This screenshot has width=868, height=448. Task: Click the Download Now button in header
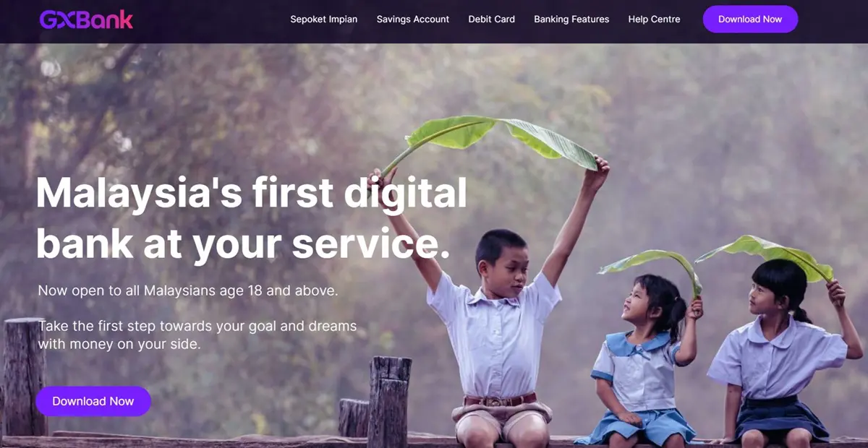pos(750,20)
